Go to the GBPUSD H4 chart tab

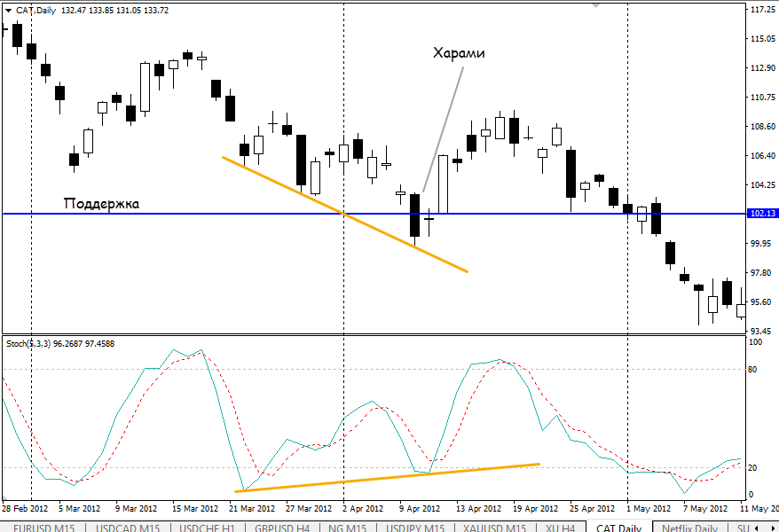coord(282,528)
